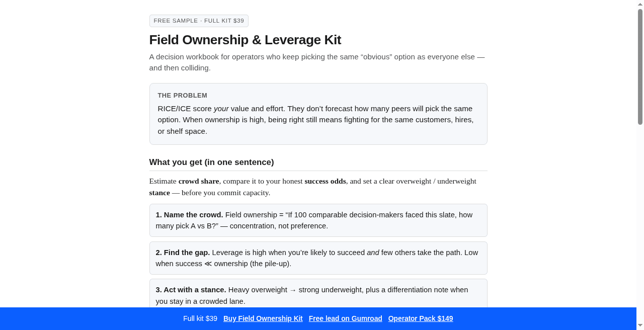Click the 'A decision workbook for operators' subtitle
This screenshot has height=330, width=644.
(x=317, y=62)
